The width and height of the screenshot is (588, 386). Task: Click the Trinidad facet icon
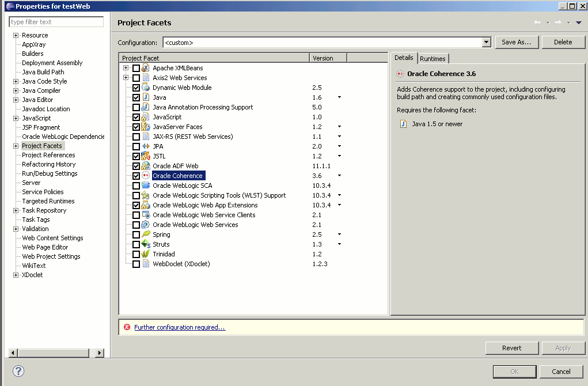(146, 254)
